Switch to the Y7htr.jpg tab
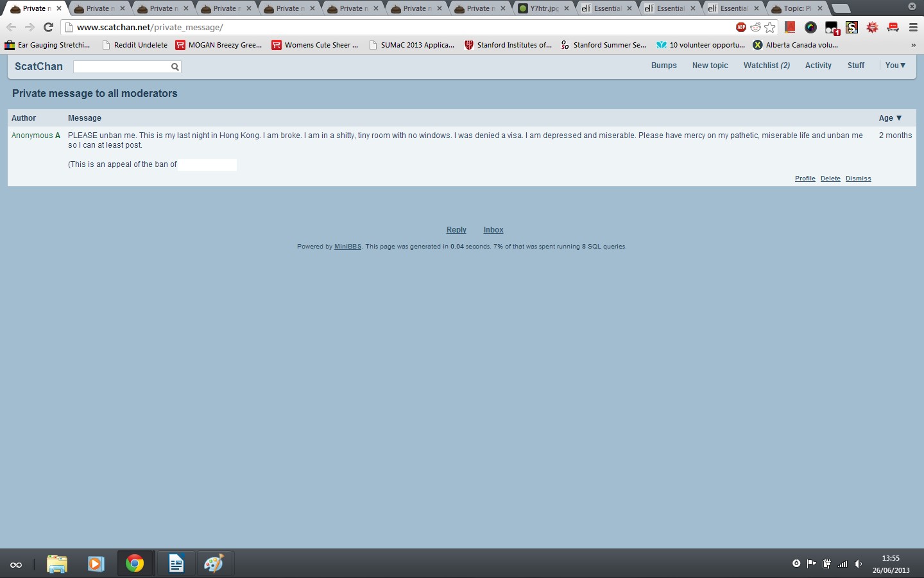Image resolution: width=924 pixels, height=578 pixels. coord(542,8)
